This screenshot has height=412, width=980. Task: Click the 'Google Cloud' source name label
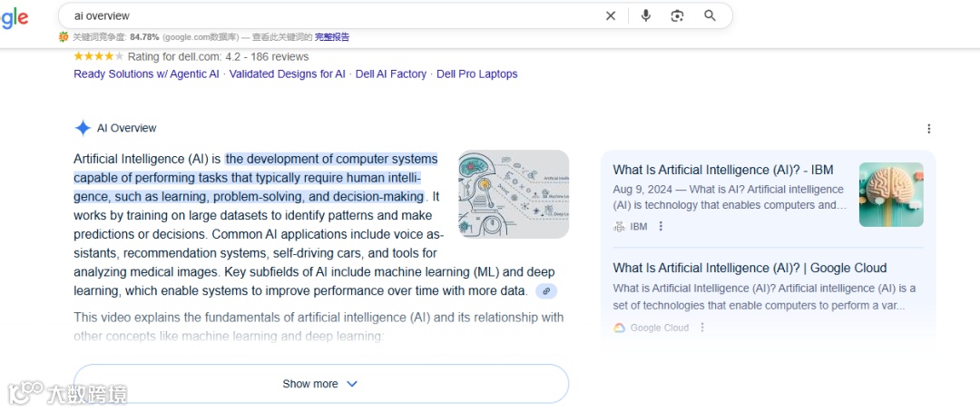tap(660, 328)
